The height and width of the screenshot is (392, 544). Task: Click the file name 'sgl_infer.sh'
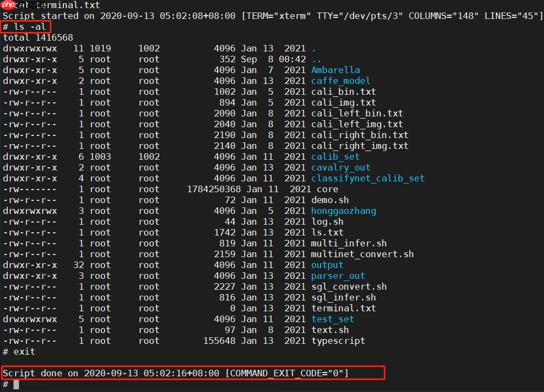pos(344,298)
